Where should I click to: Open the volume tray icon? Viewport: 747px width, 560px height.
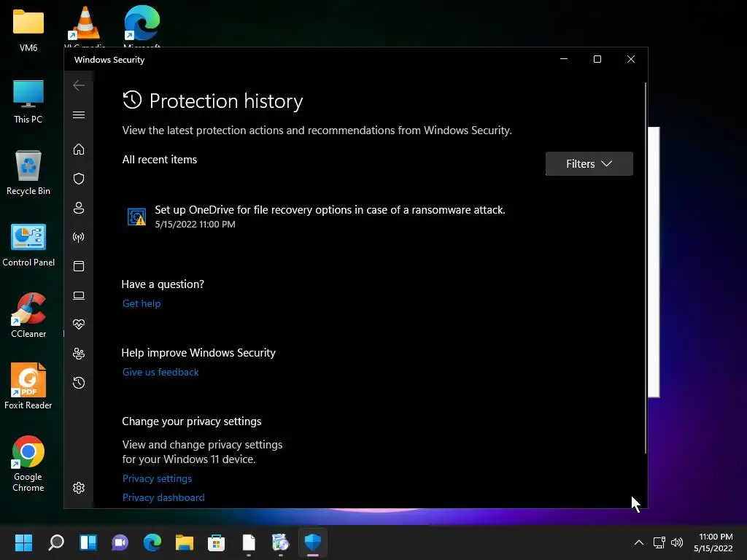(x=676, y=542)
